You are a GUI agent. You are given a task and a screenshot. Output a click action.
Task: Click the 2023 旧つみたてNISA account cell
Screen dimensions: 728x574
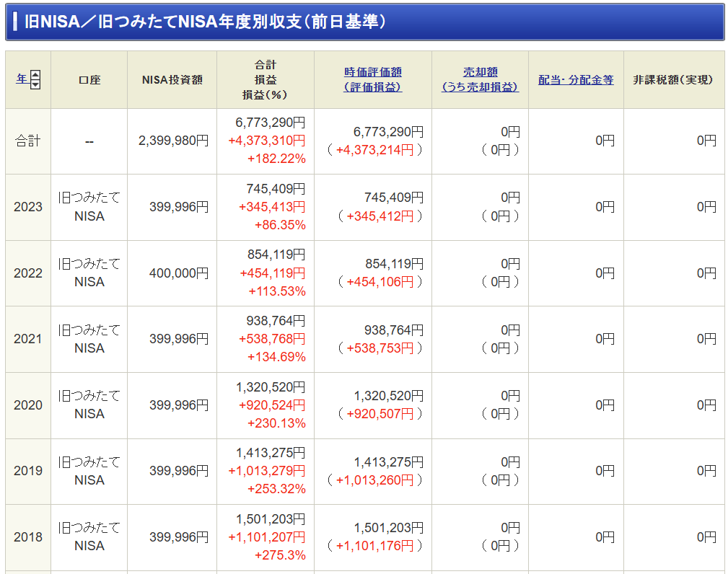[89, 207]
